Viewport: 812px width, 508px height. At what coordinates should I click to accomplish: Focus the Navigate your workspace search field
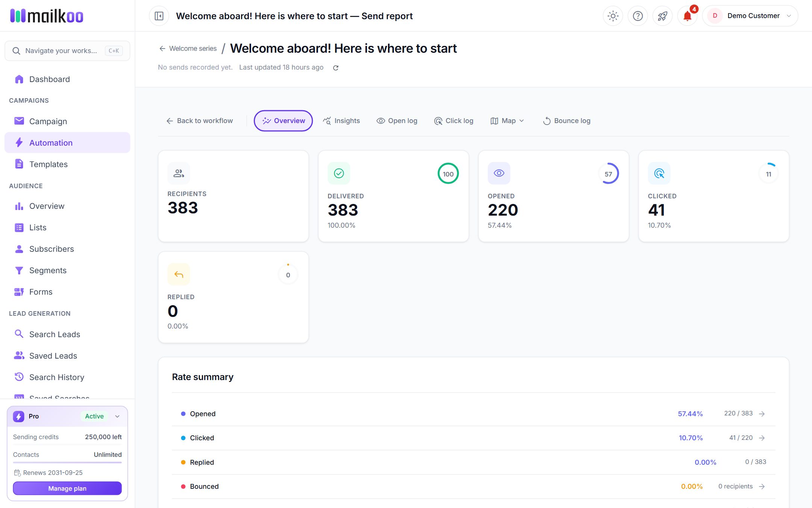pos(67,51)
